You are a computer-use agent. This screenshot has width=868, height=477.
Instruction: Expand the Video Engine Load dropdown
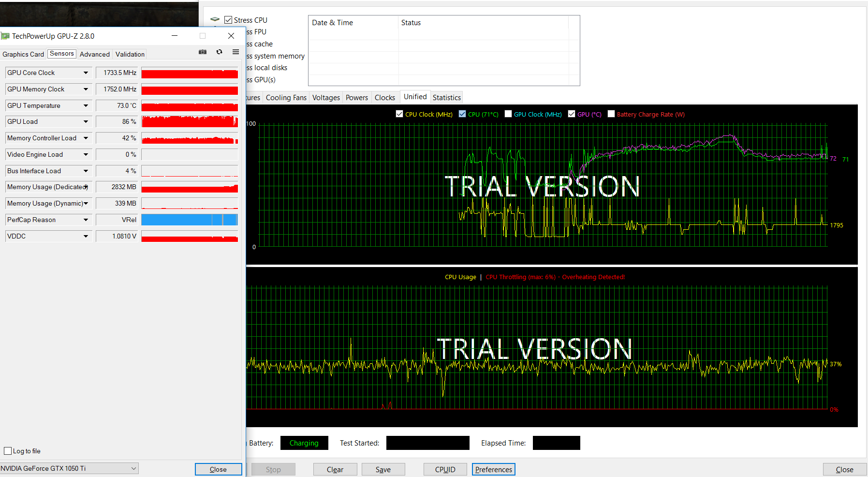pos(86,154)
